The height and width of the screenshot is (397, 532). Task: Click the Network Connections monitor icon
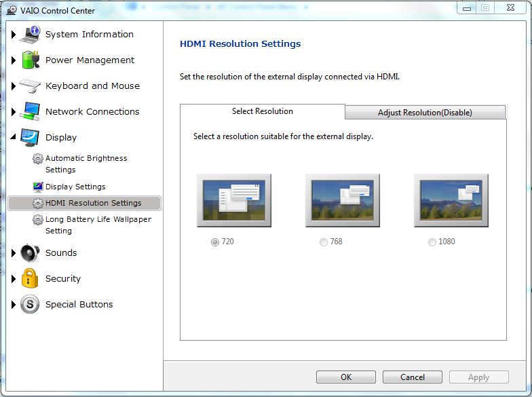tap(30, 111)
